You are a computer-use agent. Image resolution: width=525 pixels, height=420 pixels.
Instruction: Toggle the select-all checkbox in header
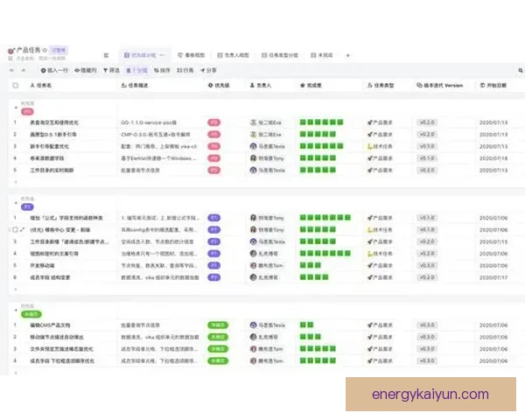[16, 86]
